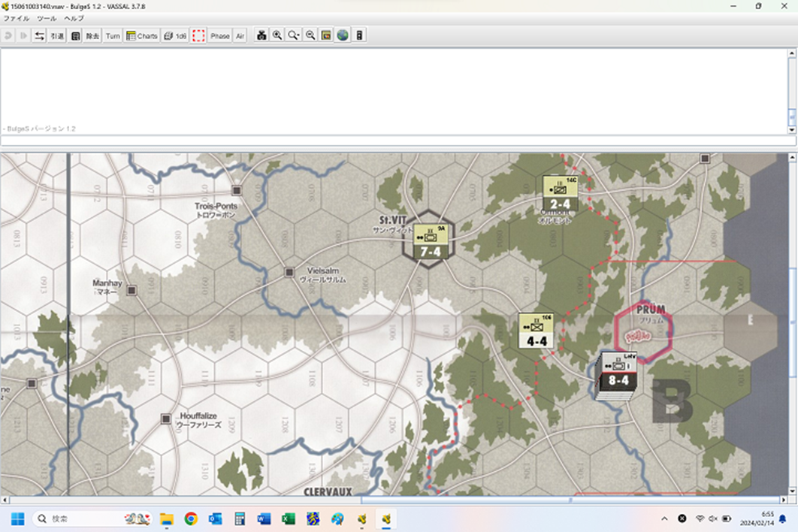Select the 2-4 unit counter
The width and height of the screenshot is (798, 532).
point(560,193)
